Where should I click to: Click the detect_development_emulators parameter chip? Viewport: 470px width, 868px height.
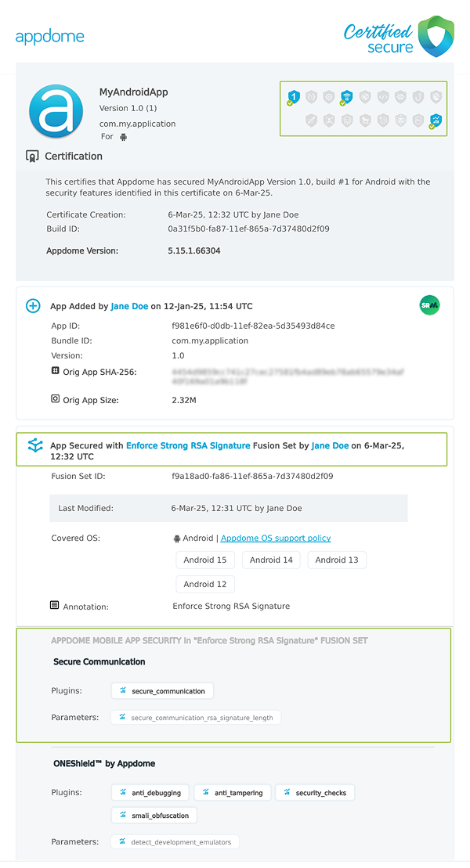pyautogui.click(x=174, y=841)
